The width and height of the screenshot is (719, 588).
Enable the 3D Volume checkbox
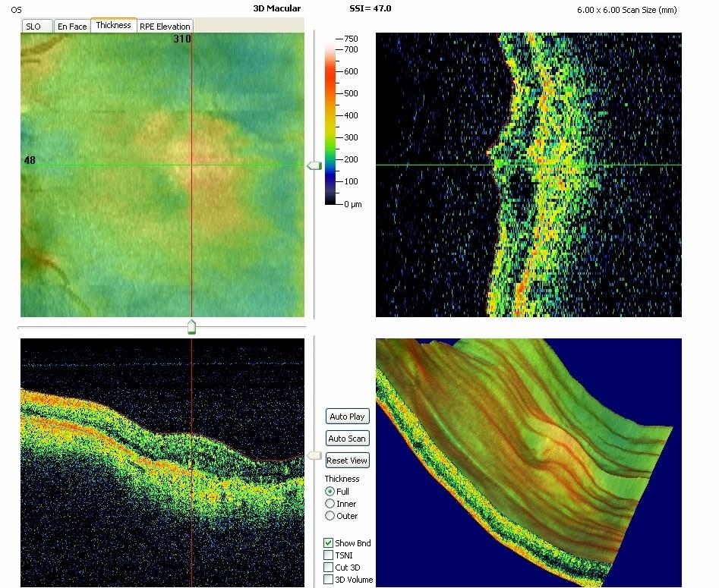click(x=329, y=580)
